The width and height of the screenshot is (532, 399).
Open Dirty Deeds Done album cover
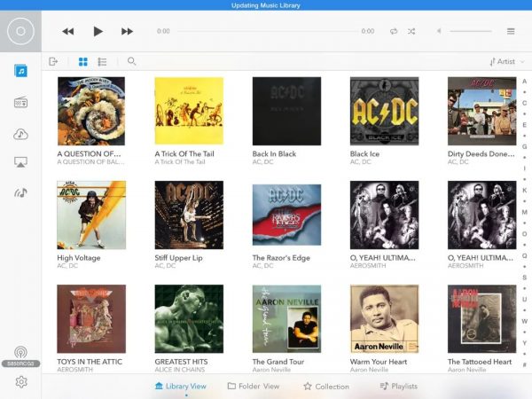[x=481, y=111]
